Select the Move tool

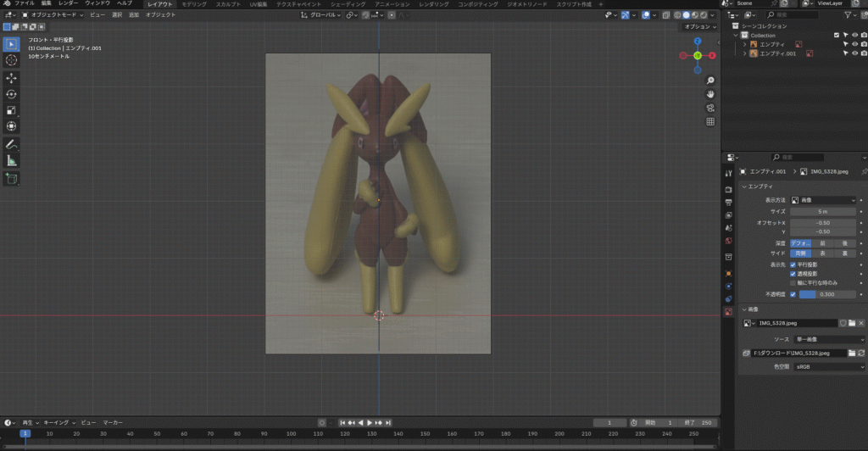pyautogui.click(x=11, y=79)
